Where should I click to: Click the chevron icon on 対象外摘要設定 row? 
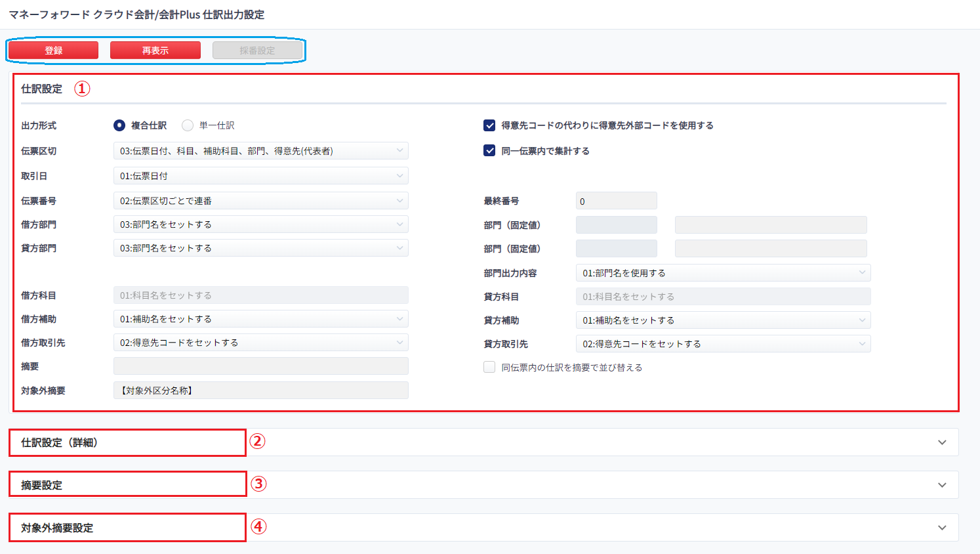942,528
